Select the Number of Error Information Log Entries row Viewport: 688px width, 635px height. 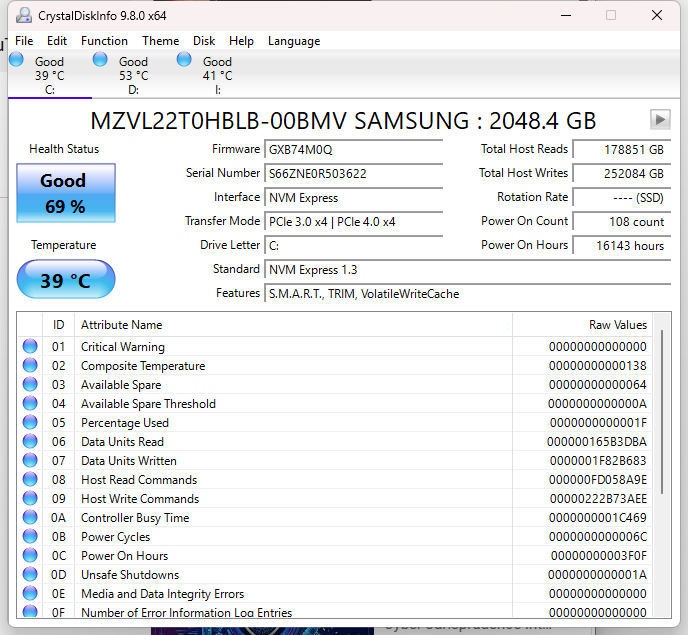[335, 611]
